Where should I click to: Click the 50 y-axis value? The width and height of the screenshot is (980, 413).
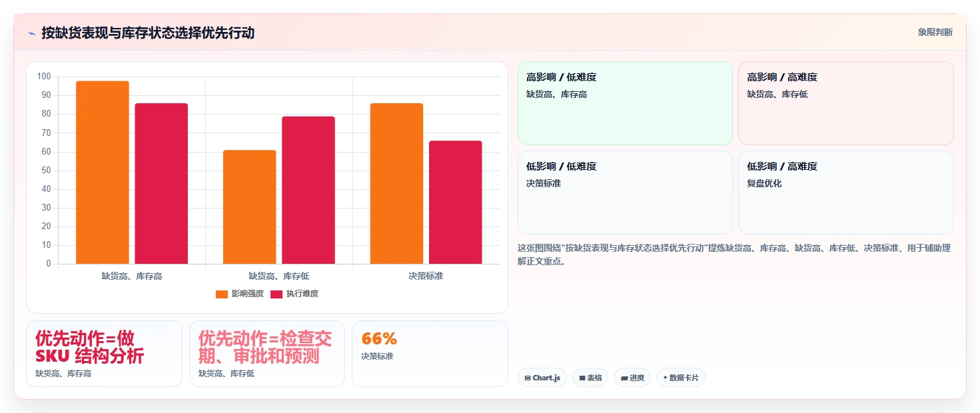[x=46, y=171]
